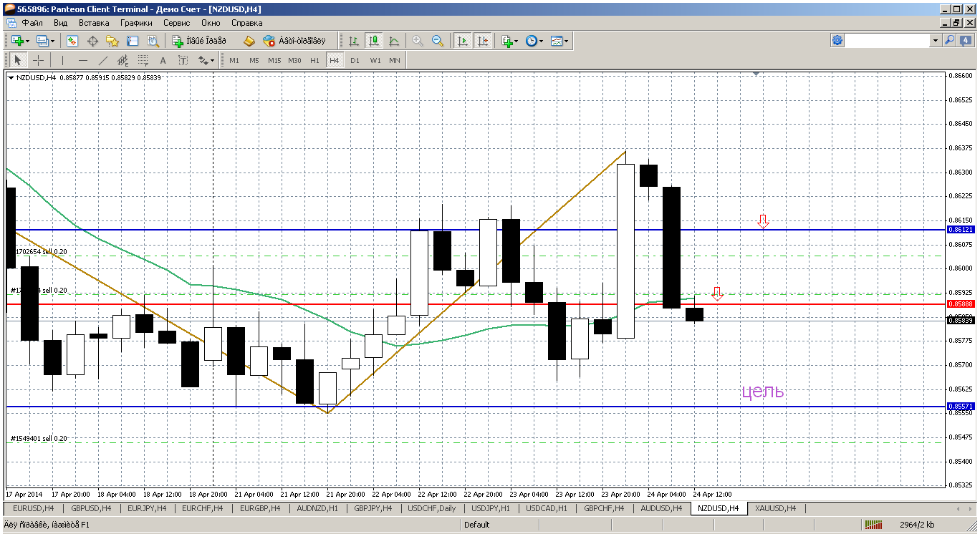Draw a vertical line on the chart
The height and width of the screenshot is (534, 980).
coord(63,61)
